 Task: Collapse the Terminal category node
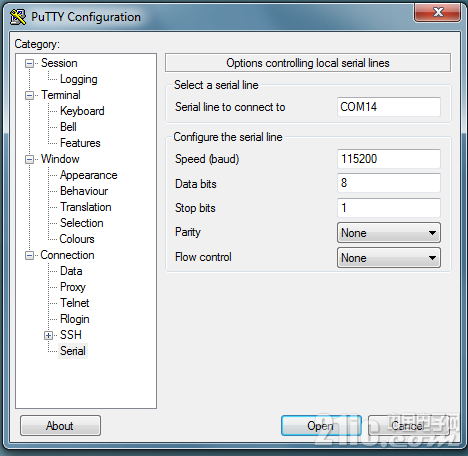tap(30, 95)
